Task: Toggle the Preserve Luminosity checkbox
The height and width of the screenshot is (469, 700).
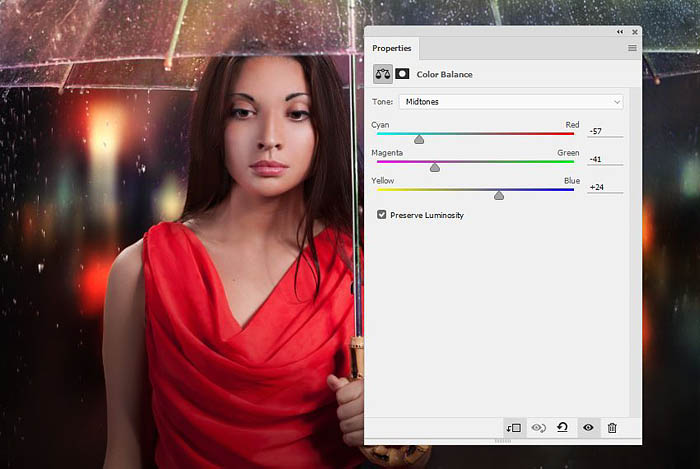Action: click(x=381, y=215)
